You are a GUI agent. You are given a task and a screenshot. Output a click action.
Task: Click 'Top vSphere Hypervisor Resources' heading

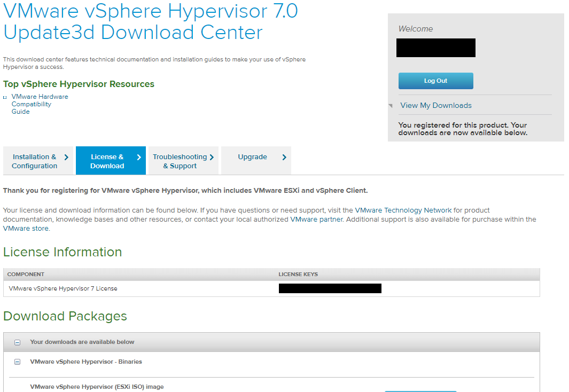[79, 84]
